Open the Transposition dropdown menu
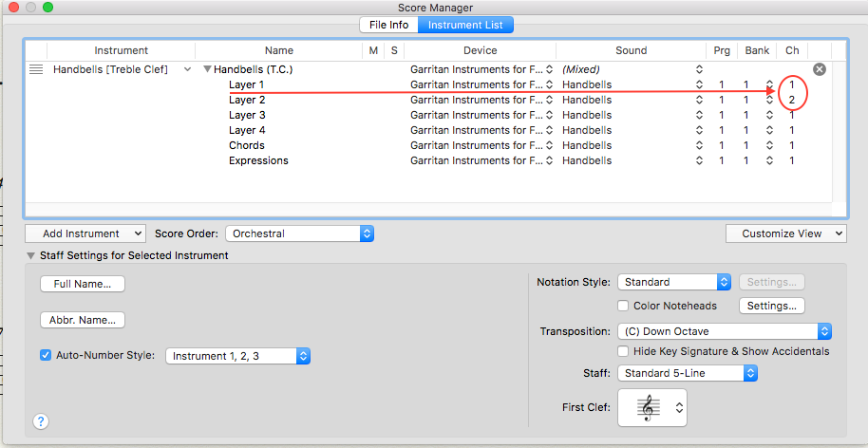 [725, 331]
